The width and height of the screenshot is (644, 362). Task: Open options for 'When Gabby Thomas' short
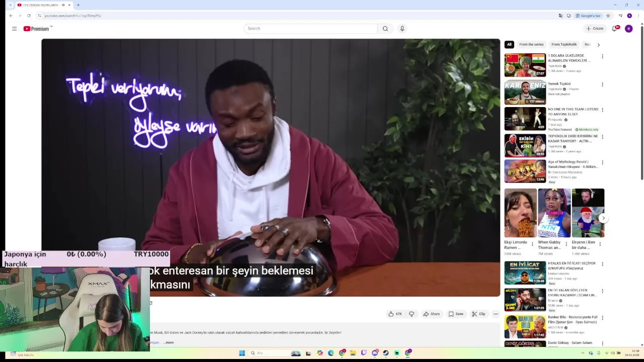(566, 244)
